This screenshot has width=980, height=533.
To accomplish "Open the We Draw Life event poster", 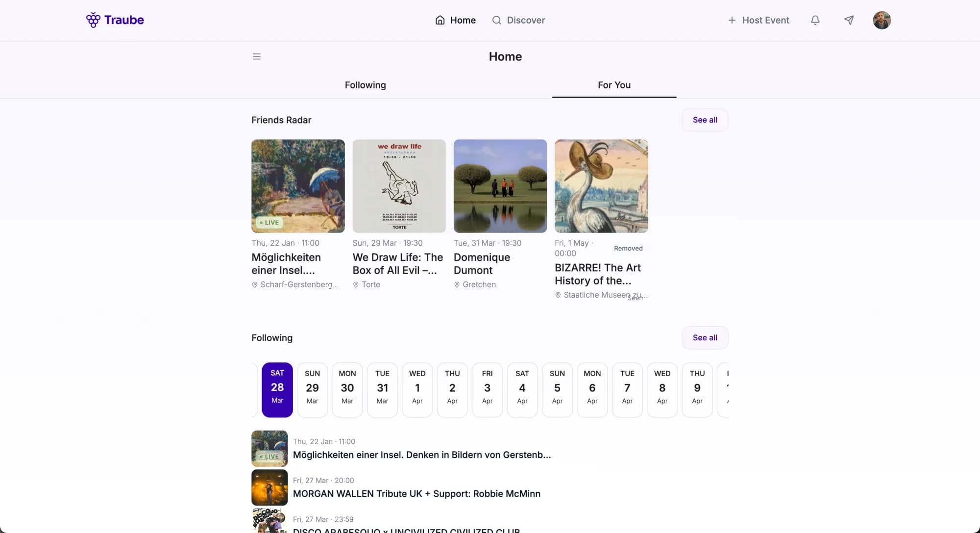I will point(399,186).
